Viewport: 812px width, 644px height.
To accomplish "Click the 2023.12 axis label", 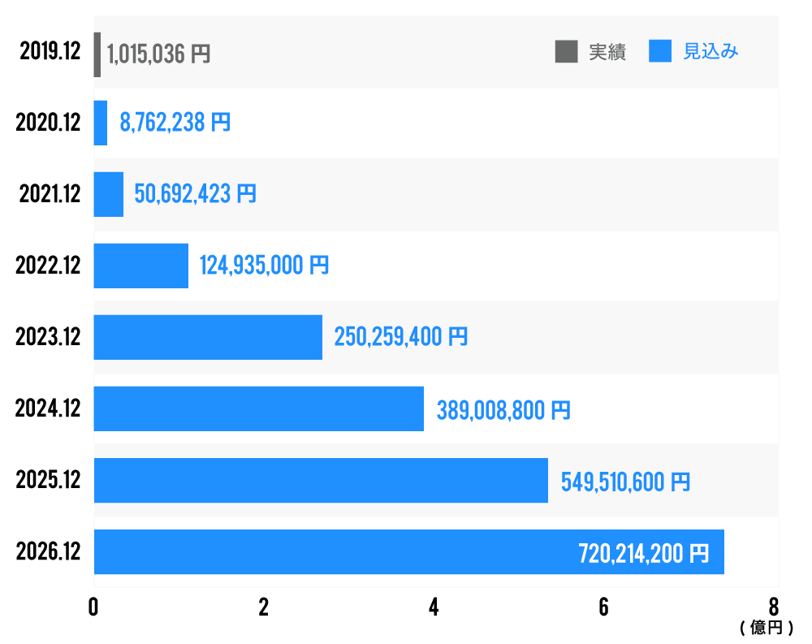I will click(49, 337).
